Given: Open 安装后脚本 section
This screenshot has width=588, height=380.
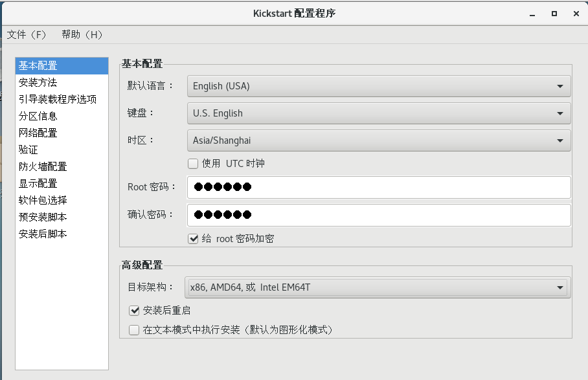Looking at the screenshot, I should point(62,234).
